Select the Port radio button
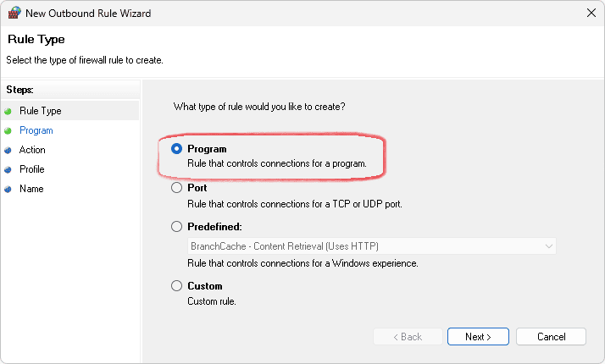Image resolution: width=605 pixels, height=364 pixels. (177, 188)
